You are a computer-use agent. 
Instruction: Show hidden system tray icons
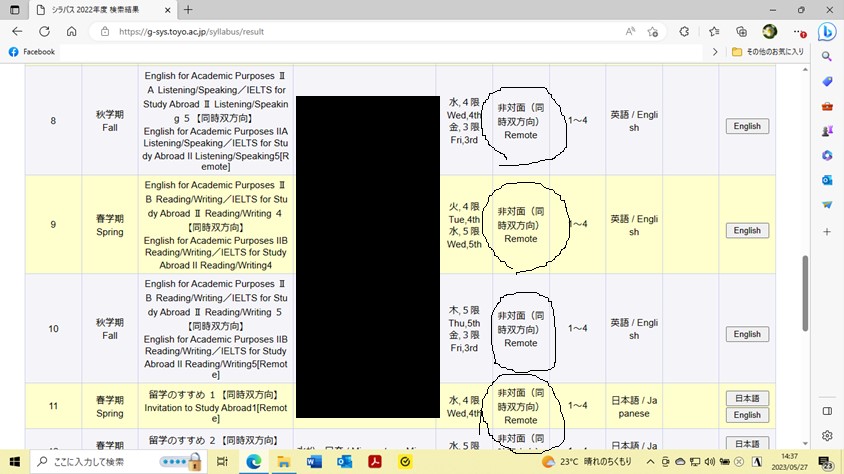[650, 462]
